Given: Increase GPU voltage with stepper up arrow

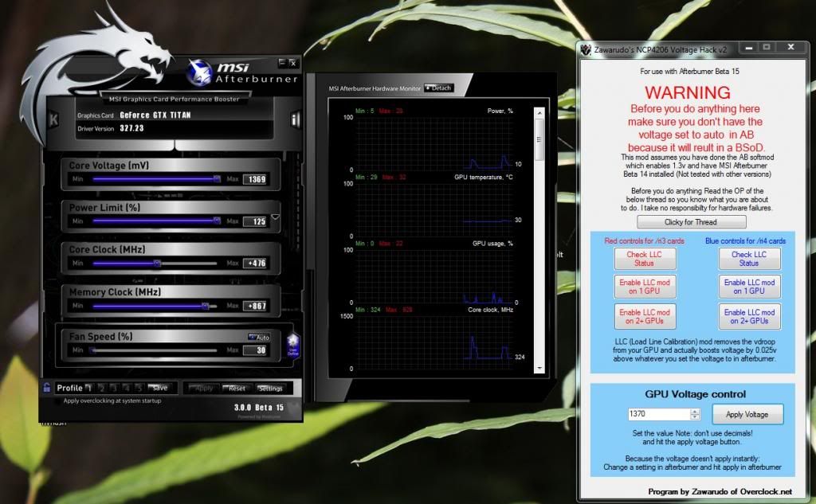Looking at the screenshot, I should click(x=695, y=412).
